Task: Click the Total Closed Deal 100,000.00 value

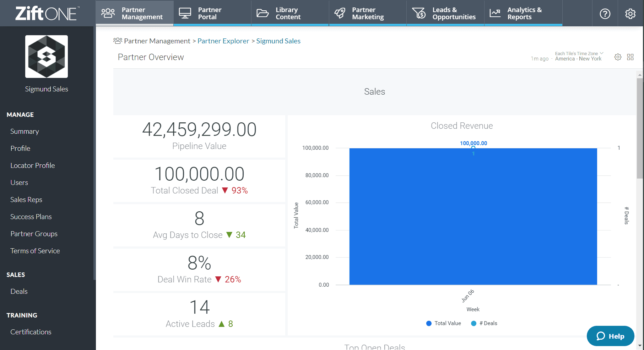Action: (x=199, y=174)
